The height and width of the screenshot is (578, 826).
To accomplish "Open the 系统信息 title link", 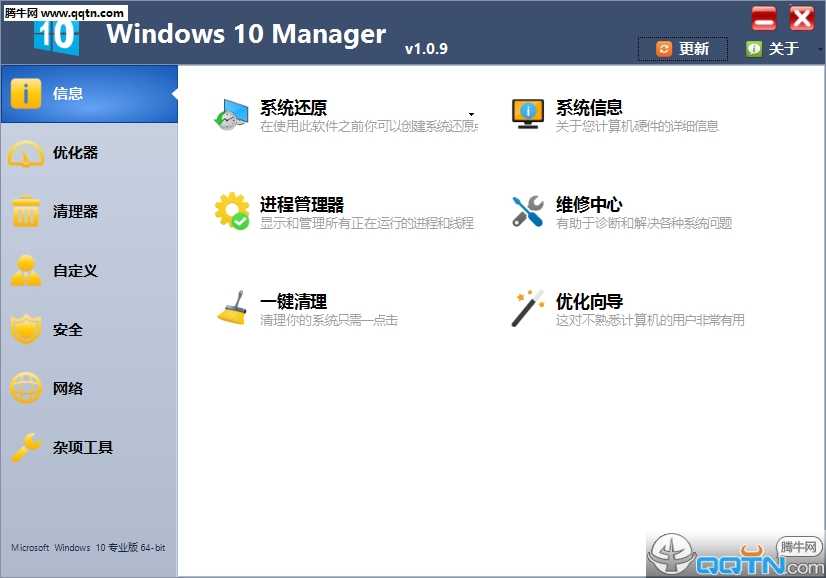I will tap(589, 107).
